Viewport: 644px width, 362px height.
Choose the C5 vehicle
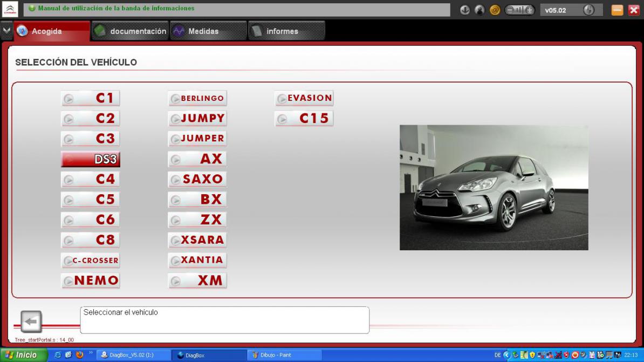[91, 199]
